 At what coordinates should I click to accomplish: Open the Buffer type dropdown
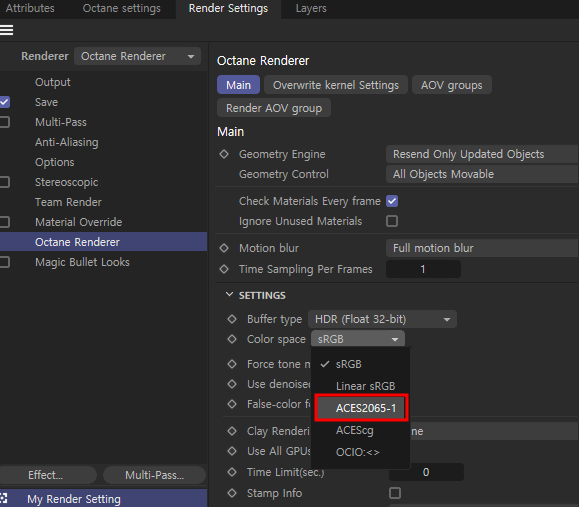pyautogui.click(x=382, y=319)
